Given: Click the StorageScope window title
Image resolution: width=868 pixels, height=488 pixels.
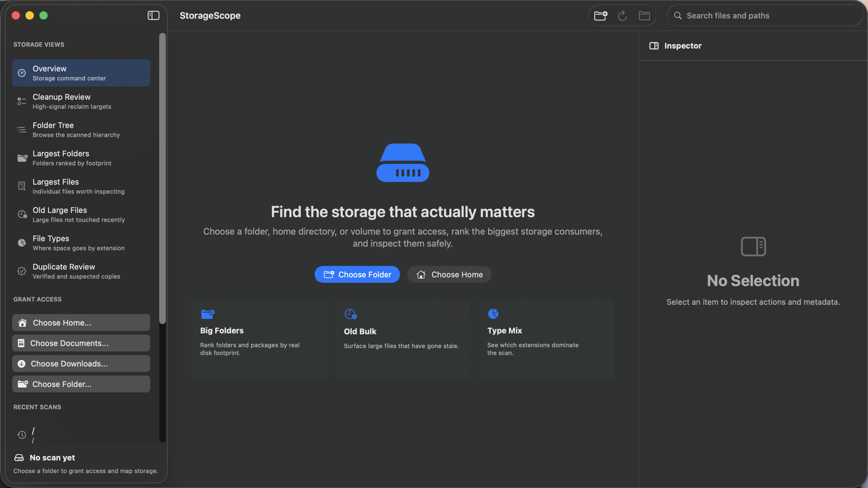Looking at the screenshot, I should click(x=210, y=16).
